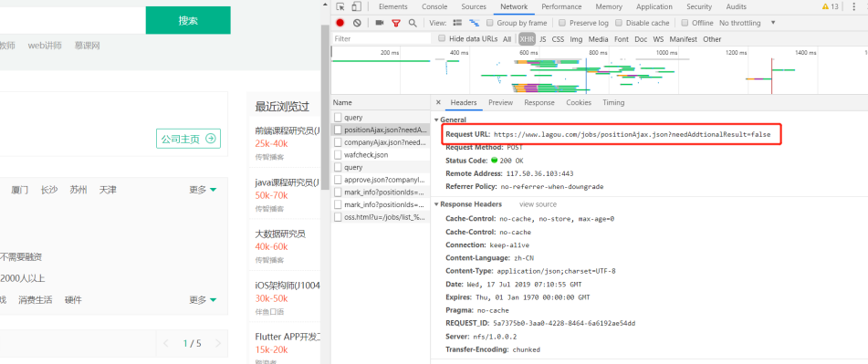Switch to large request rows view
868x364 pixels.
pos(457,23)
